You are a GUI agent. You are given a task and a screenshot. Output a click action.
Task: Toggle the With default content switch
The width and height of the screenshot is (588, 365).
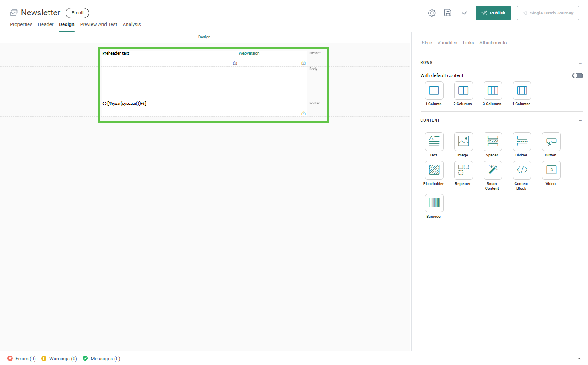pos(577,75)
